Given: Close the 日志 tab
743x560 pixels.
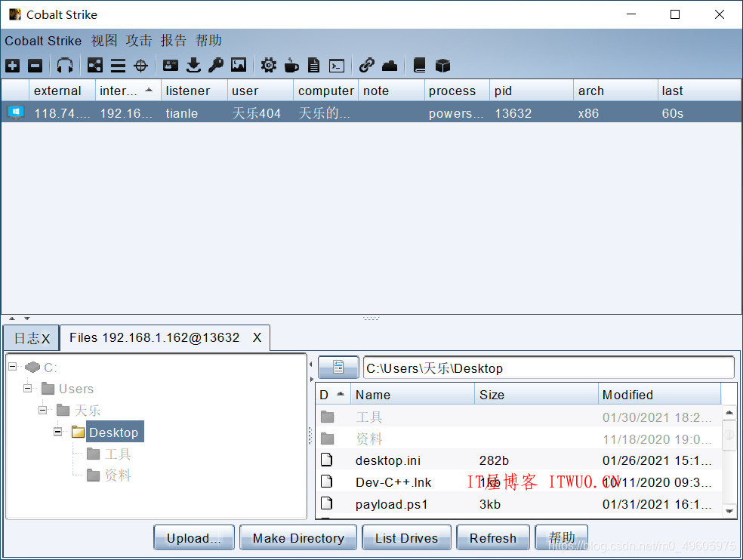Looking at the screenshot, I should click(x=45, y=339).
